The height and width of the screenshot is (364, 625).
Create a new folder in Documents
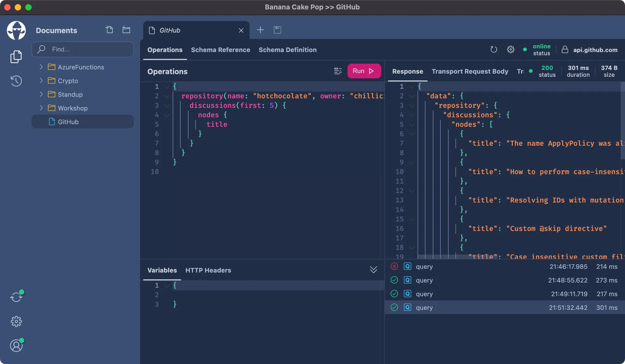[x=126, y=30]
